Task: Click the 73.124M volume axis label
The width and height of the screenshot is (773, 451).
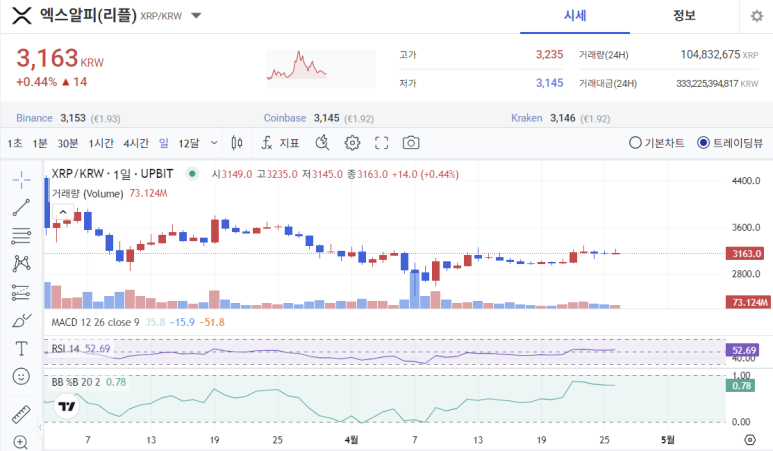Action: [748, 302]
